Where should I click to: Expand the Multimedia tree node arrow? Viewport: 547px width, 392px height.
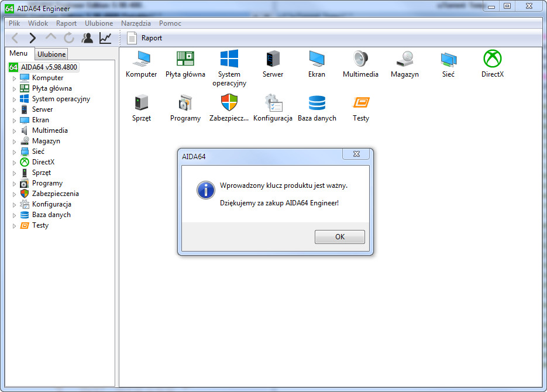click(14, 131)
